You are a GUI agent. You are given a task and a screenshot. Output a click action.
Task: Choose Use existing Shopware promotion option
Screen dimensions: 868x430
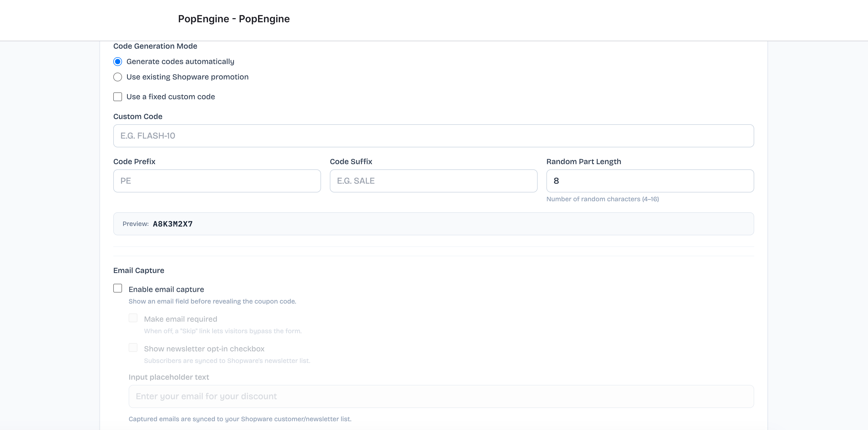pyautogui.click(x=118, y=77)
